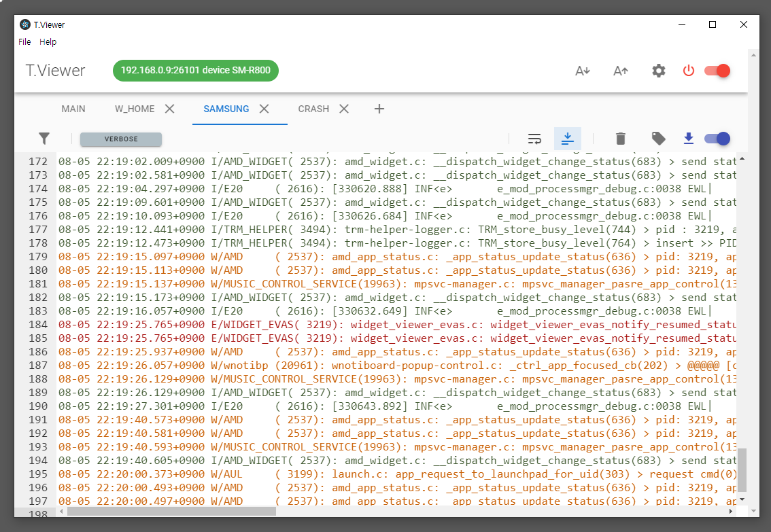This screenshot has height=532, width=771.
Task: Select log line 184 WIDGET_EVAS error
Action: (397, 325)
